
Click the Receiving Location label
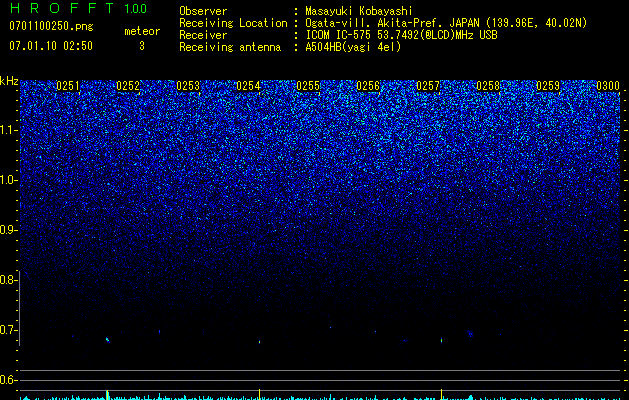point(233,23)
